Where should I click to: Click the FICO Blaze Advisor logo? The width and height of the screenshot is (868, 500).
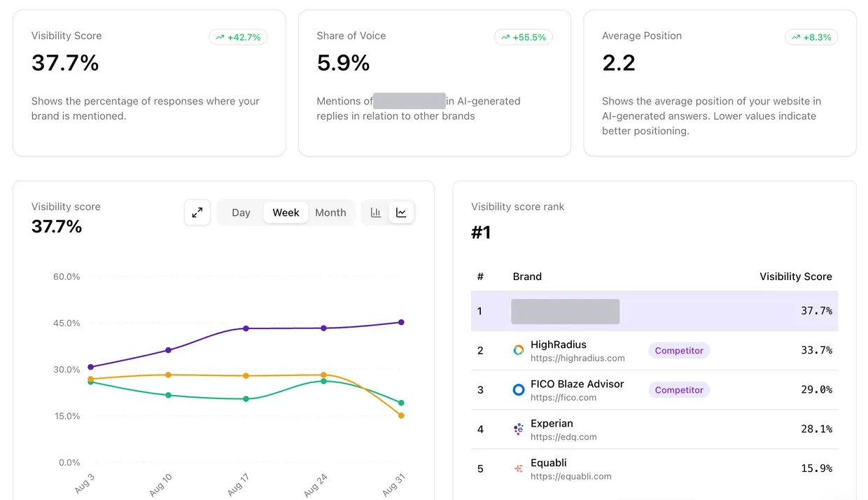(x=518, y=389)
